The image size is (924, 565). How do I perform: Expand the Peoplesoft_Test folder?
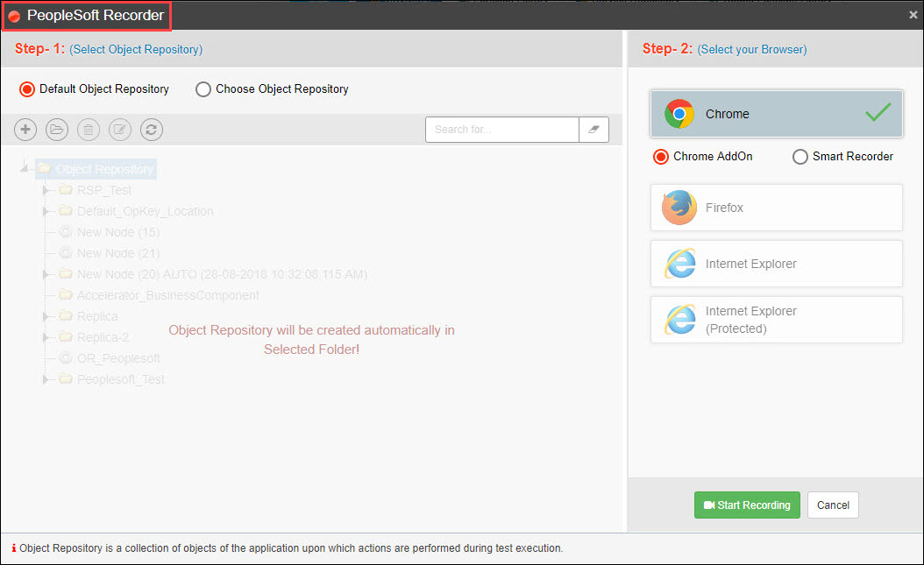coord(46,379)
